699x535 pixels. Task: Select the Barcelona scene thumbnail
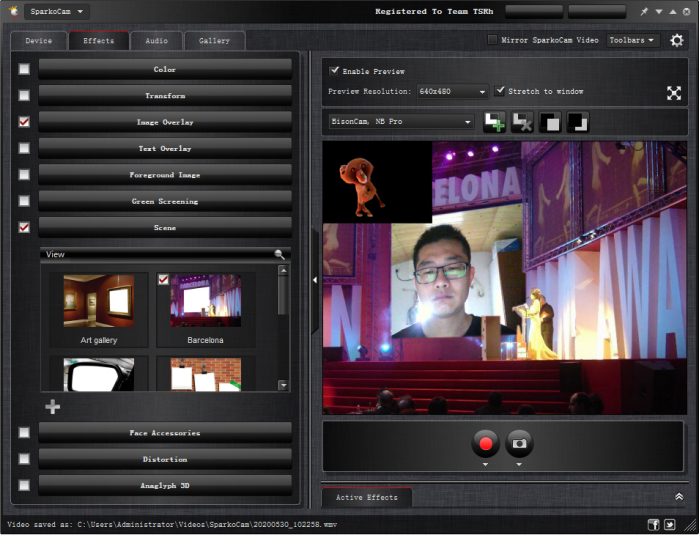[x=206, y=301]
